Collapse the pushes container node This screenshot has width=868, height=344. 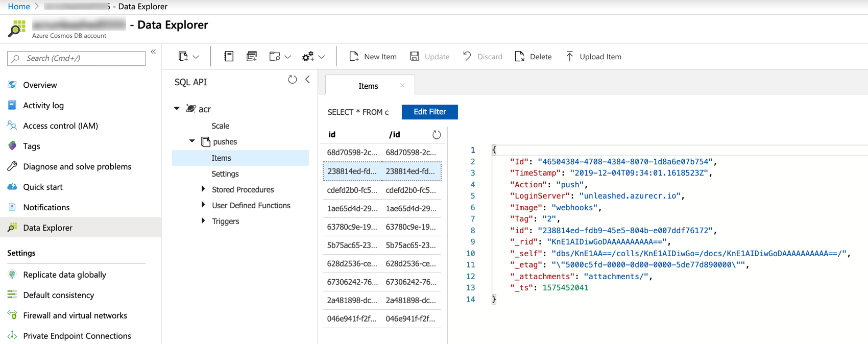[x=192, y=141]
